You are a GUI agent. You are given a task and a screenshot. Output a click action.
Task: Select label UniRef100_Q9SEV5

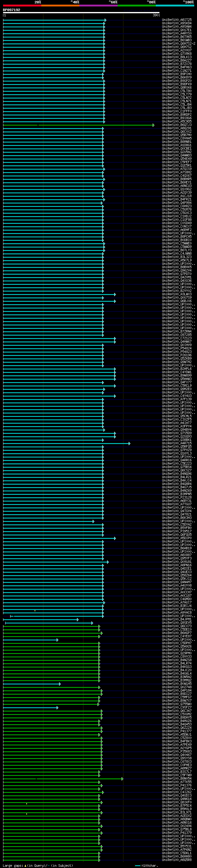click(177, 623)
